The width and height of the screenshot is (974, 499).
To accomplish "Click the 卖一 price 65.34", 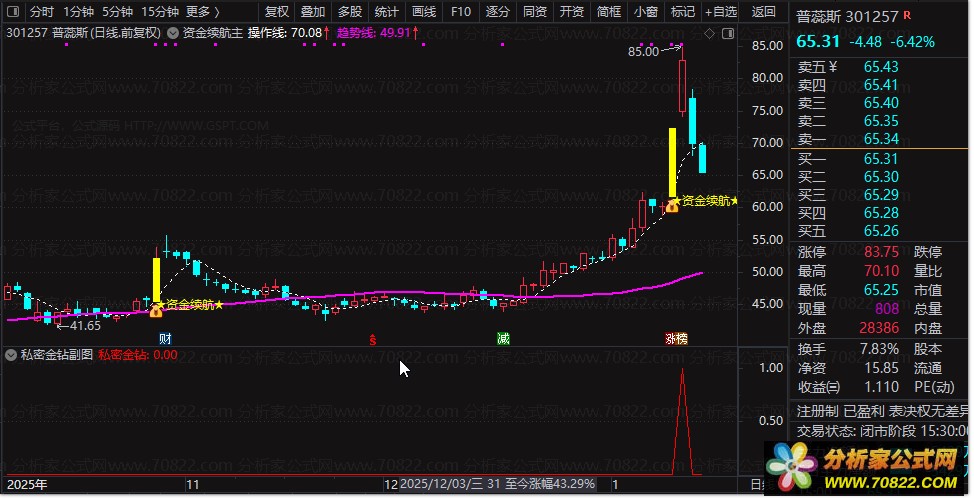I will pos(881,139).
